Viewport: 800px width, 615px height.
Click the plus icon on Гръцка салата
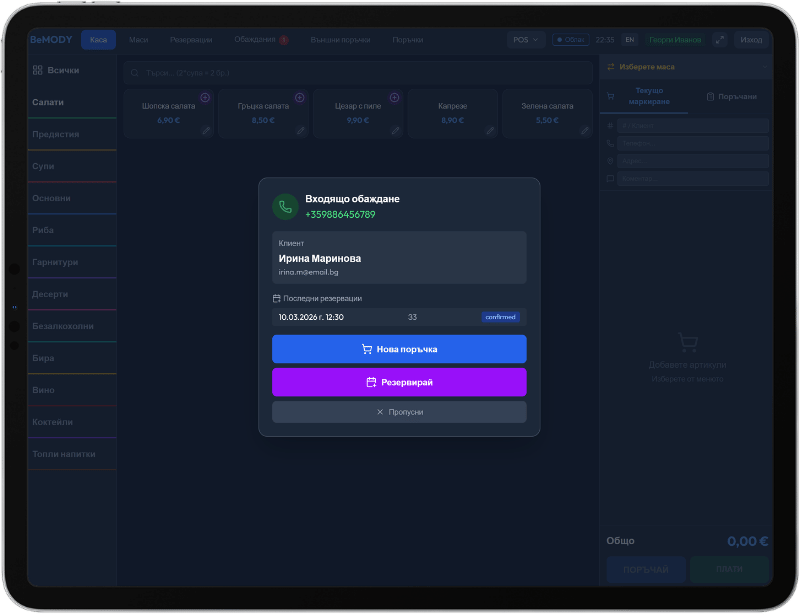pos(300,97)
